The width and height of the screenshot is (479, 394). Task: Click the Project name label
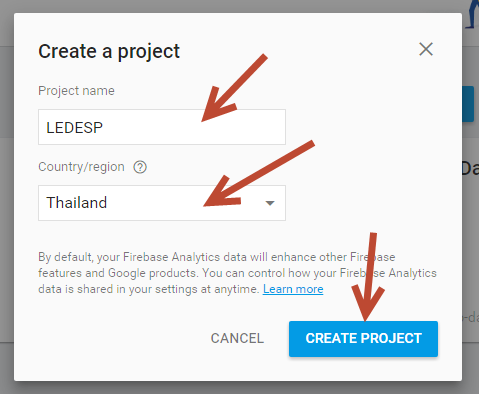tap(76, 91)
